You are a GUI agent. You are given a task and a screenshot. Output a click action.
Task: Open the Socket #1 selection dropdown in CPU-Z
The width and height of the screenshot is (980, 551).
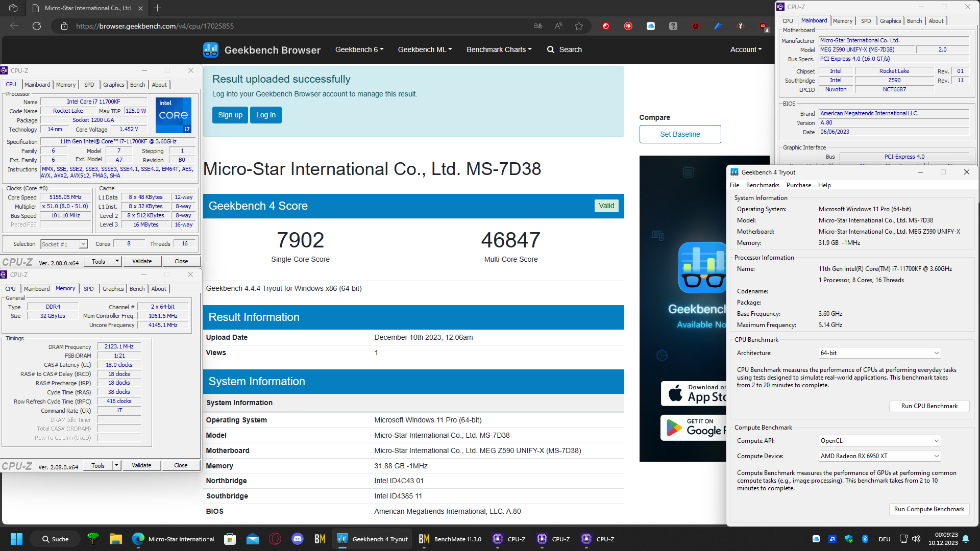(x=64, y=244)
